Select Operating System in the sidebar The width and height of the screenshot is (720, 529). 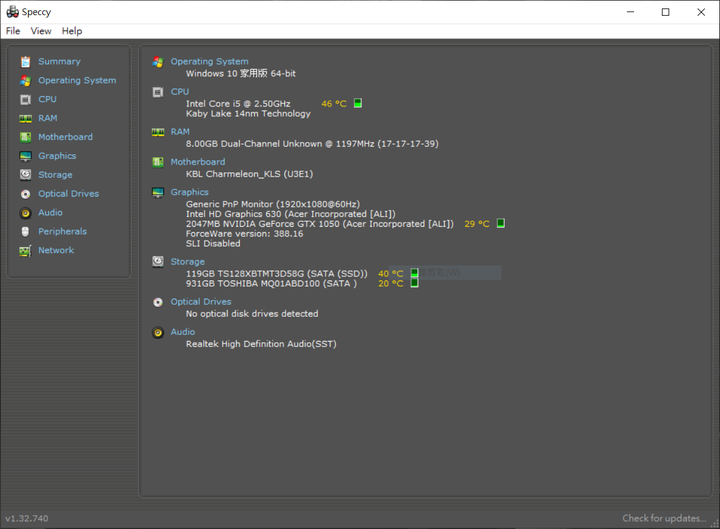[x=77, y=80]
